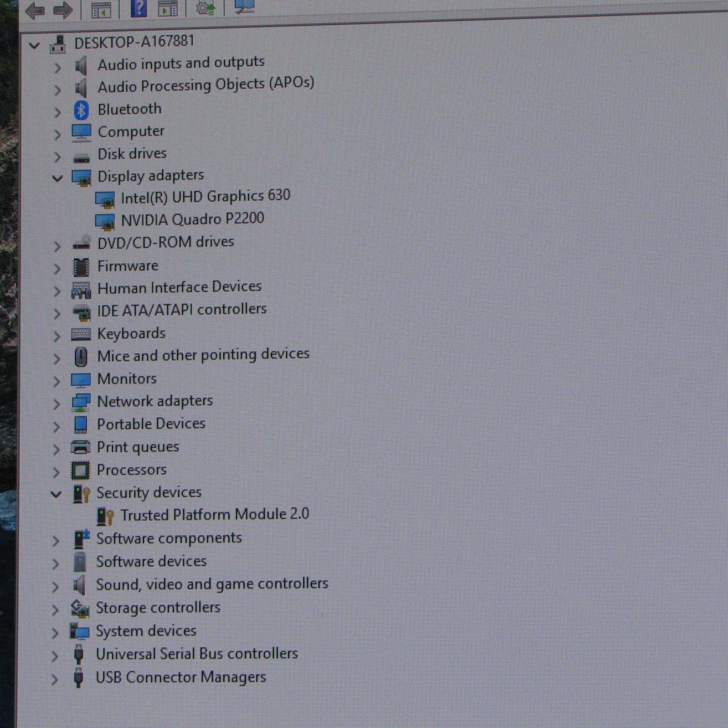Image resolution: width=728 pixels, height=728 pixels.
Task: Click the Network adapters icon
Action: point(81,402)
